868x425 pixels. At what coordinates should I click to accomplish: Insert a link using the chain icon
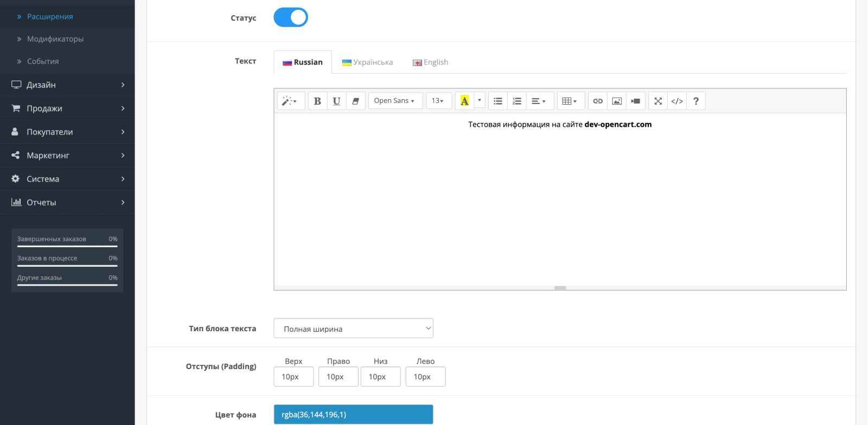point(597,101)
